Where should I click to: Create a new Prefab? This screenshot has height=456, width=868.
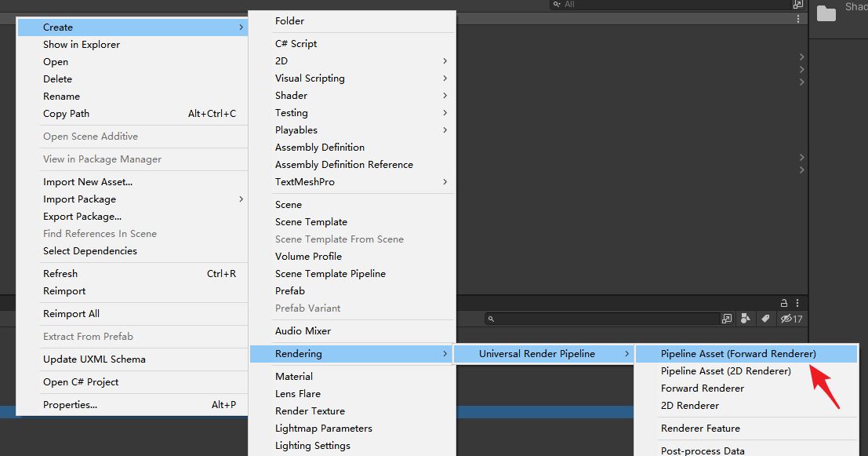pyautogui.click(x=352, y=291)
